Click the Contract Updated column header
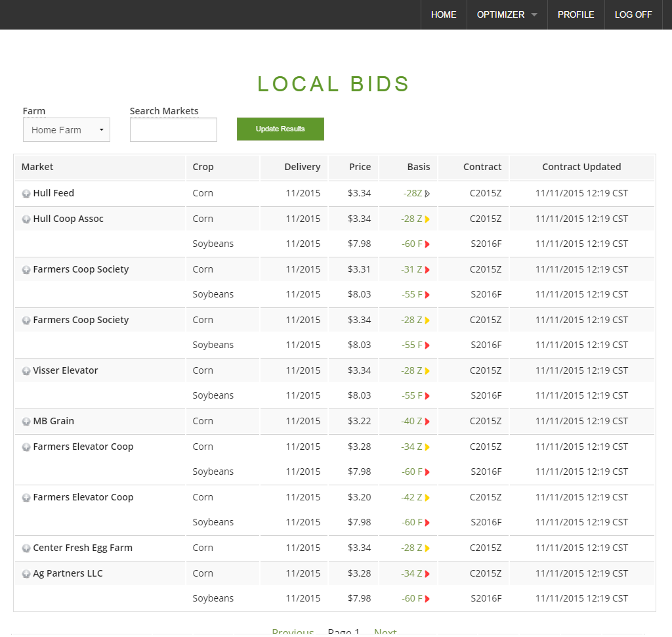The width and height of the screenshot is (672, 637). pyautogui.click(x=581, y=167)
